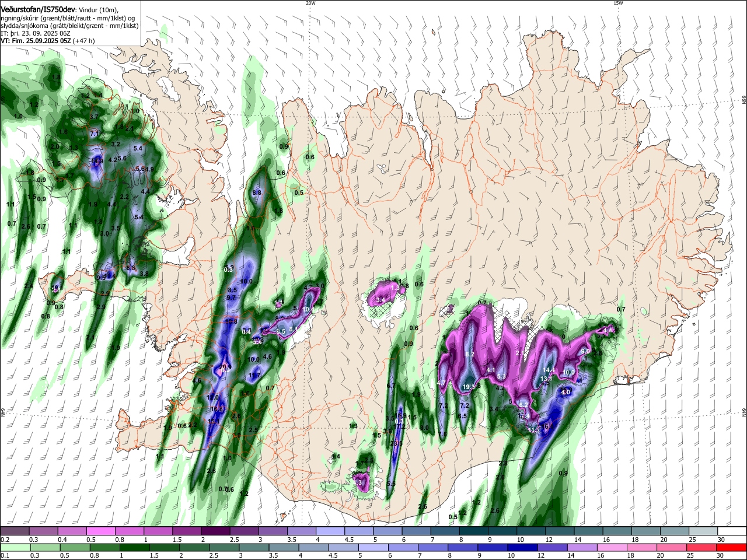
Task: Click the Veðurstofan/IS750dev title text
Action: click(x=38, y=9)
